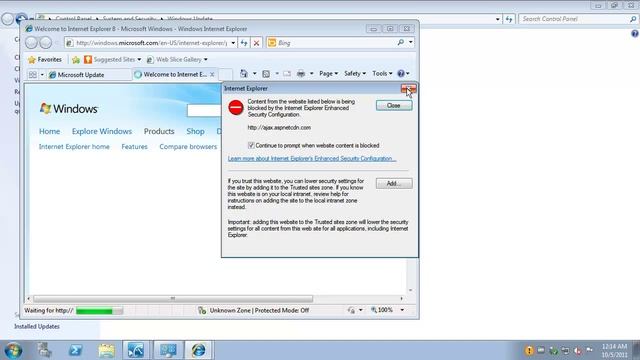Click the Add... button in the dialog
640x360 pixels.
(x=394, y=184)
